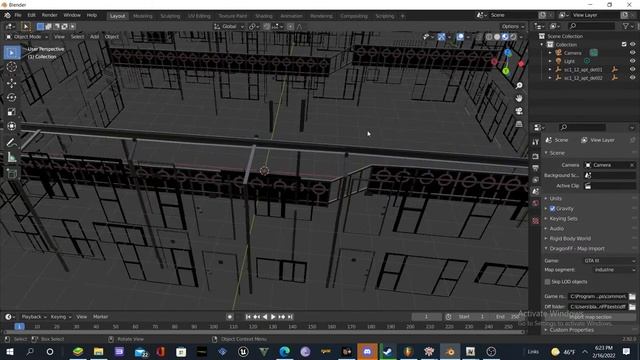Open the timeline Playback popover

33,317
